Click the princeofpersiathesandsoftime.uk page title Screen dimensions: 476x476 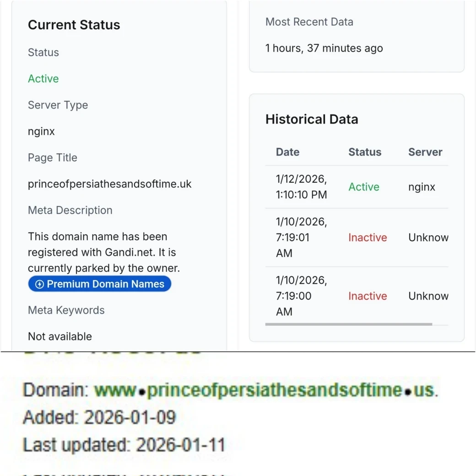tap(109, 184)
